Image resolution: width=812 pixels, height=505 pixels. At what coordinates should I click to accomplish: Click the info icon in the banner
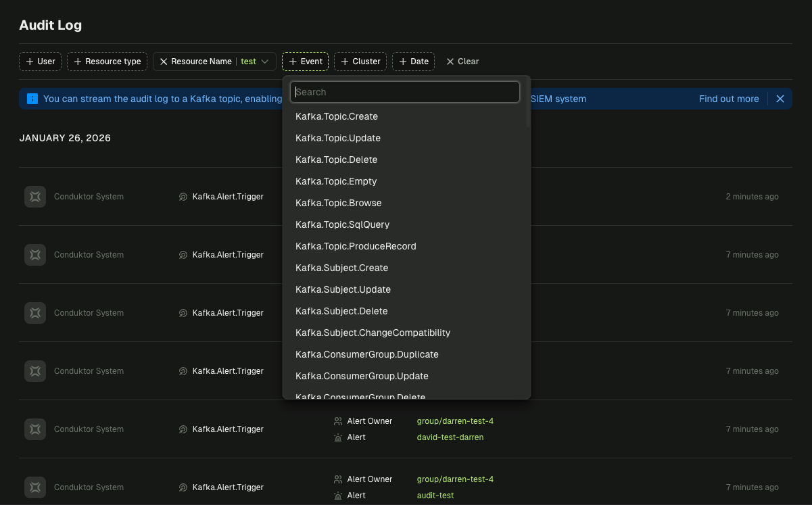32,99
